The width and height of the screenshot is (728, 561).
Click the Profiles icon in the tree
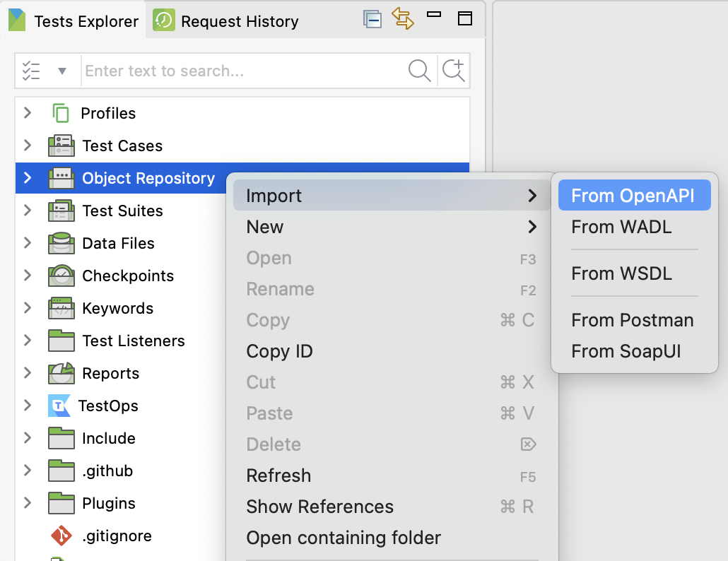[61, 113]
